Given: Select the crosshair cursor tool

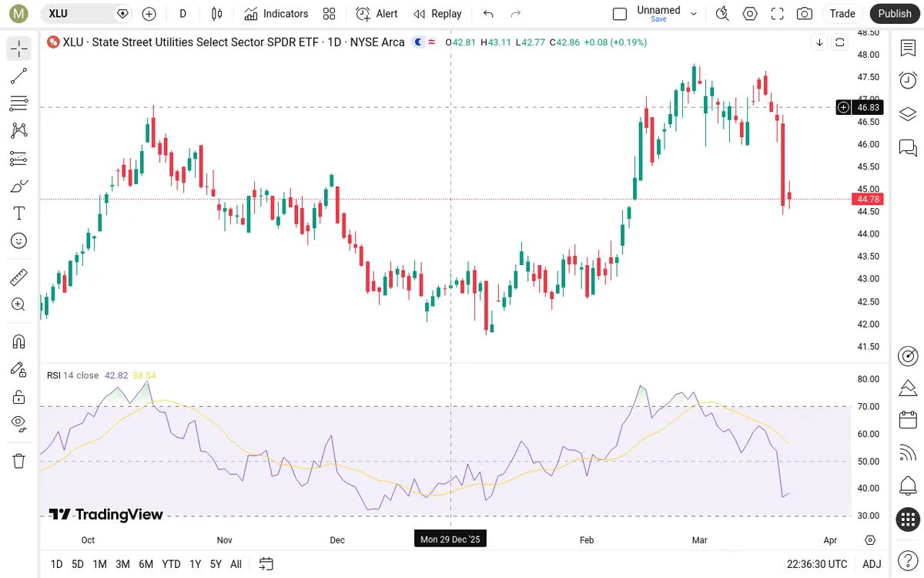Looking at the screenshot, I should (x=19, y=49).
